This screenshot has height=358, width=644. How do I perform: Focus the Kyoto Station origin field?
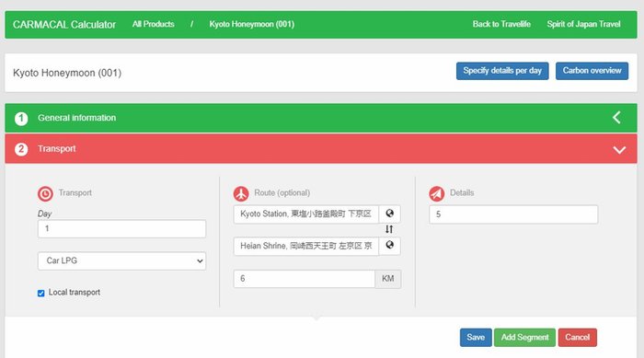(x=306, y=214)
